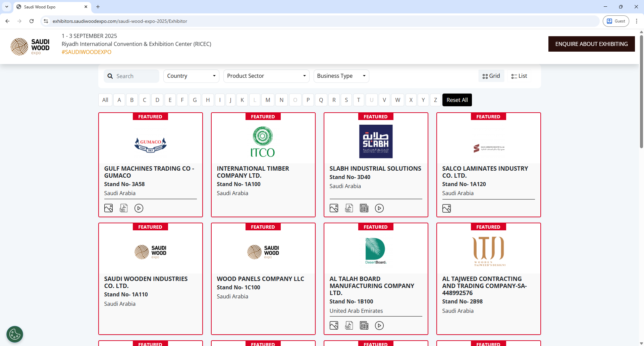The image size is (644, 346).
Task: Open the #SAUDIWOODEXPO hashtag link
Action: [86, 52]
